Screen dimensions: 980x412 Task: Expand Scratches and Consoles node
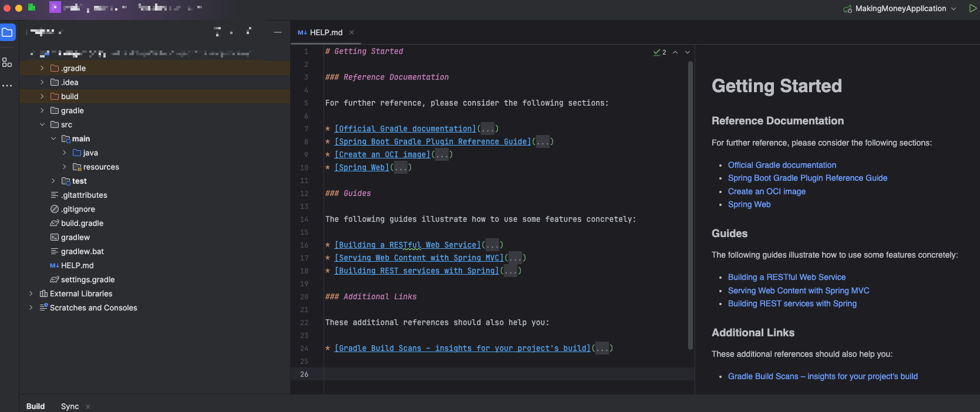(x=31, y=308)
